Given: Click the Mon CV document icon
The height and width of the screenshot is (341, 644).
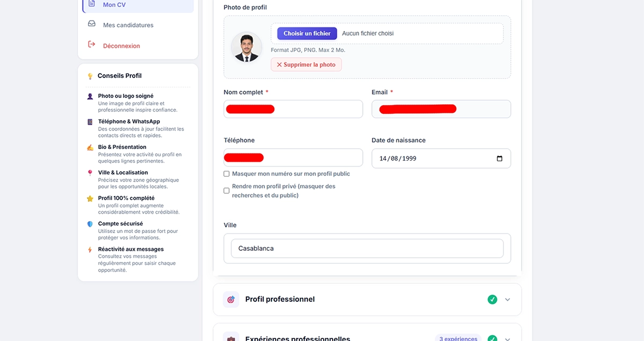Looking at the screenshot, I should [x=92, y=4].
